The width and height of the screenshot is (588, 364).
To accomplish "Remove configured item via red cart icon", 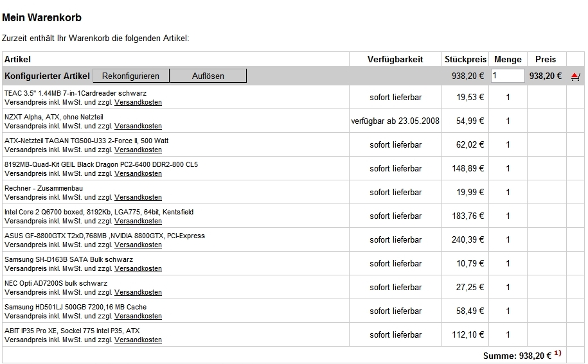I will tap(575, 76).
